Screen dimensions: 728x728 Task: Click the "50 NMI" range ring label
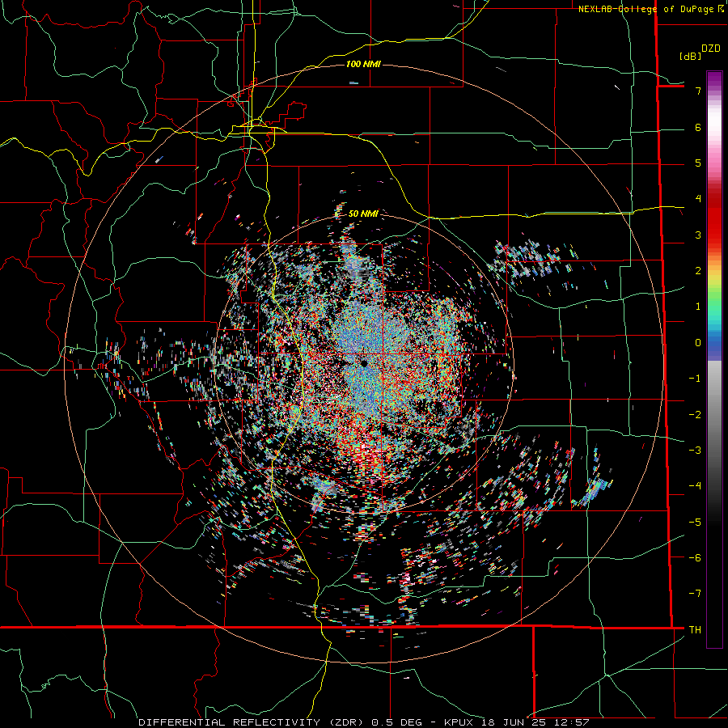click(363, 214)
